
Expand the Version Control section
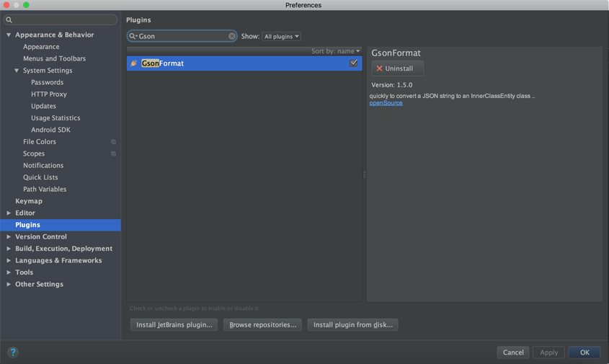pyautogui.click(x=9, y=237)
